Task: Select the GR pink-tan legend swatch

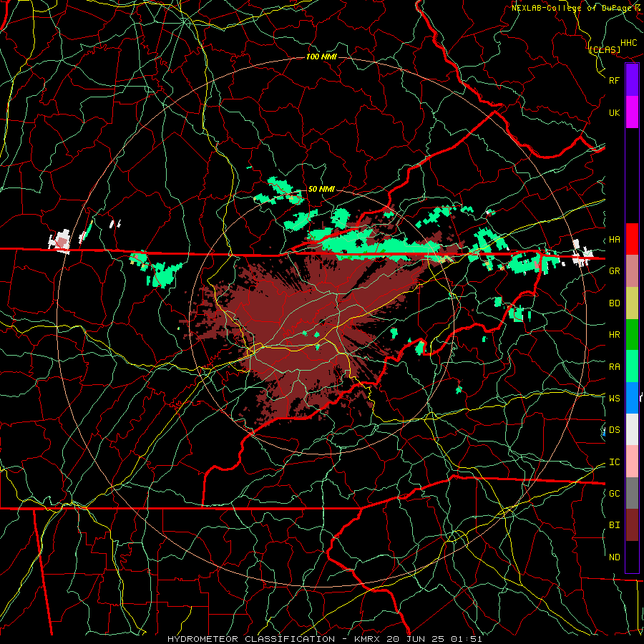Action: [x=632, y=271]
